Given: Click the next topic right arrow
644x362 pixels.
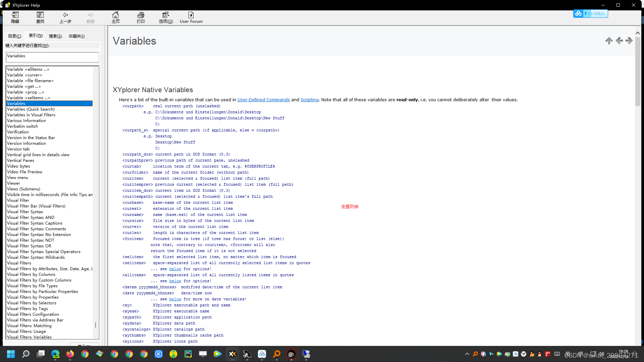Looking at the screenshot, I should pyautogui.click(x=629, y=41).
